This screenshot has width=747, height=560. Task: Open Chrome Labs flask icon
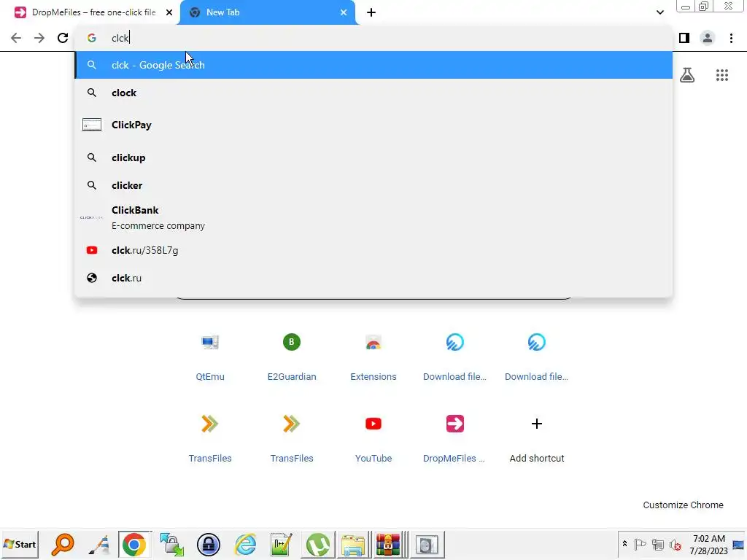coord(687,75)
